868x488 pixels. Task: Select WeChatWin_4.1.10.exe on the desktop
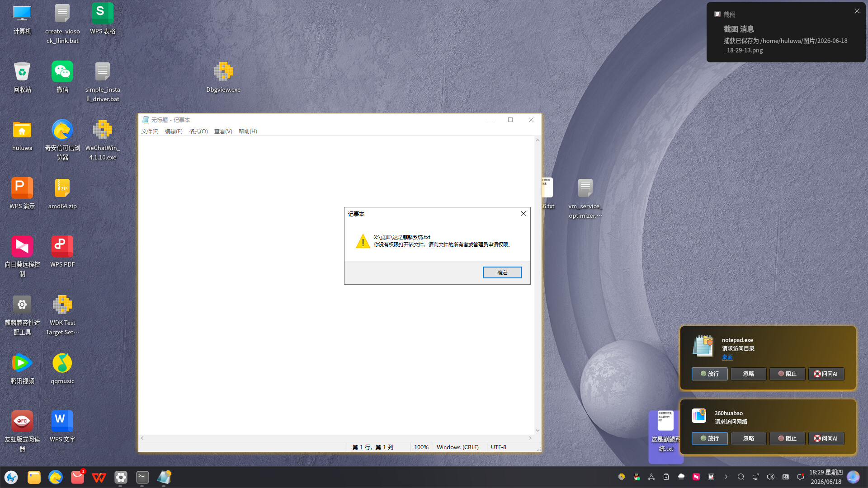(x=103, y=140)
